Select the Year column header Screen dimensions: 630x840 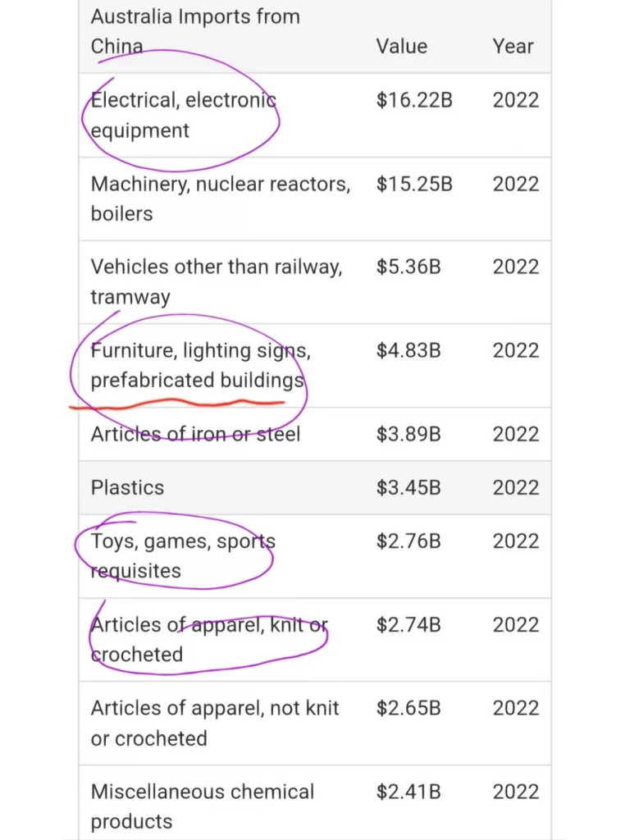pyautogui.click(x=513, y=47)
